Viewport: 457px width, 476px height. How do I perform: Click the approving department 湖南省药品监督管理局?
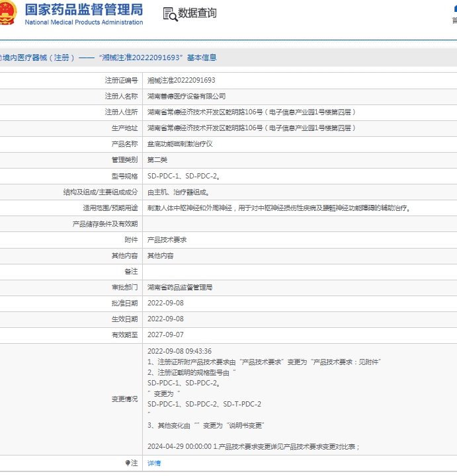(x=180, y=287)
